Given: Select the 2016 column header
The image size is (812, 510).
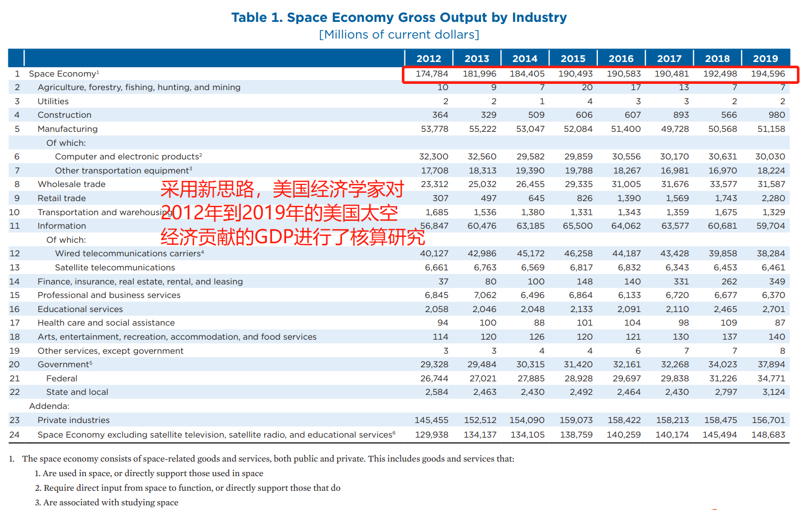Looking at the screenshot, I should [621, 58].
